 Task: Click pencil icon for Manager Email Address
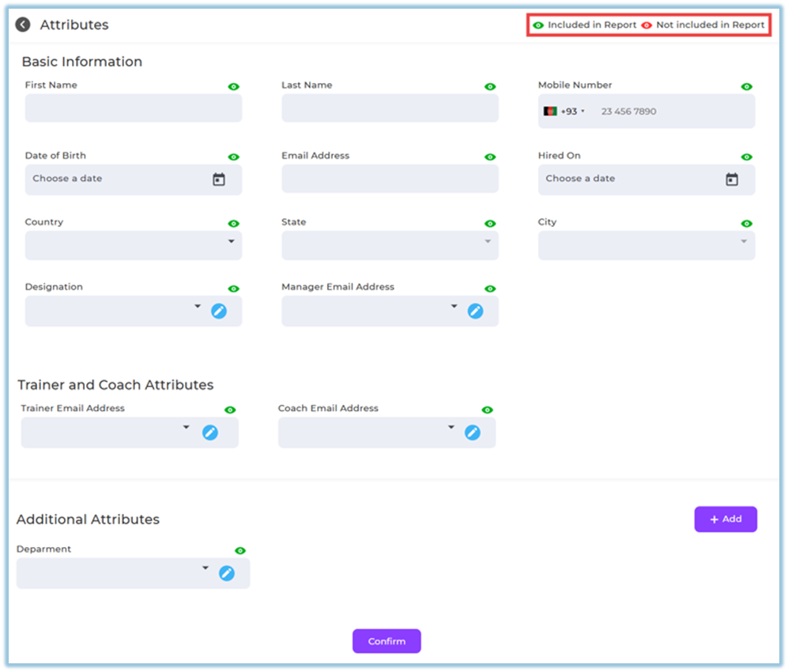[x=475, y=311]
